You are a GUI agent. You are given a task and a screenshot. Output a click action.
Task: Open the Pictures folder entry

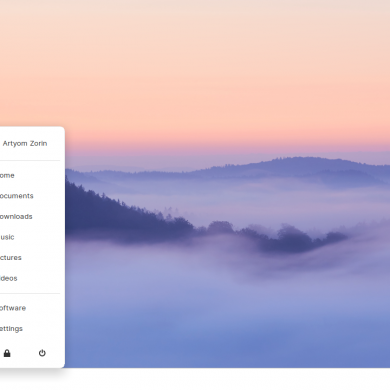click(x=11, y=258)
